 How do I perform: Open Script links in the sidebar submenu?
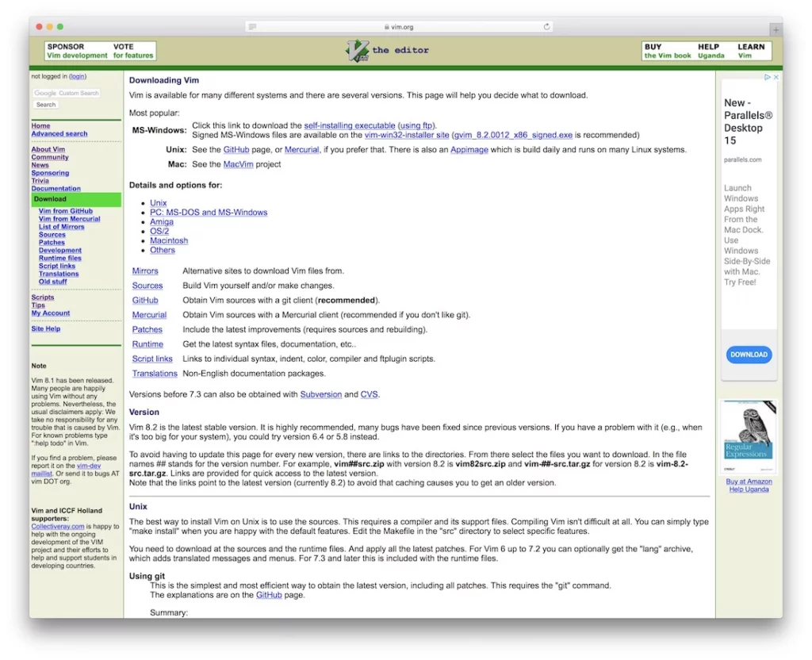56,267
